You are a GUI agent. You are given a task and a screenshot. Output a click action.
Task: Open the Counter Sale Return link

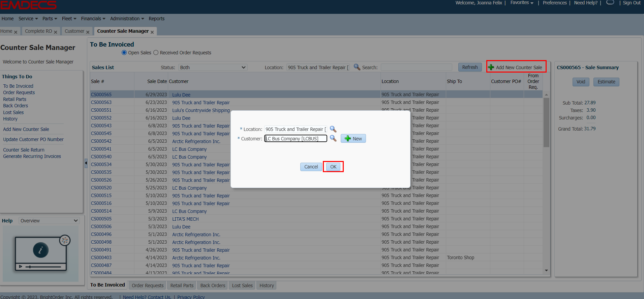click(x=24, y=150)
